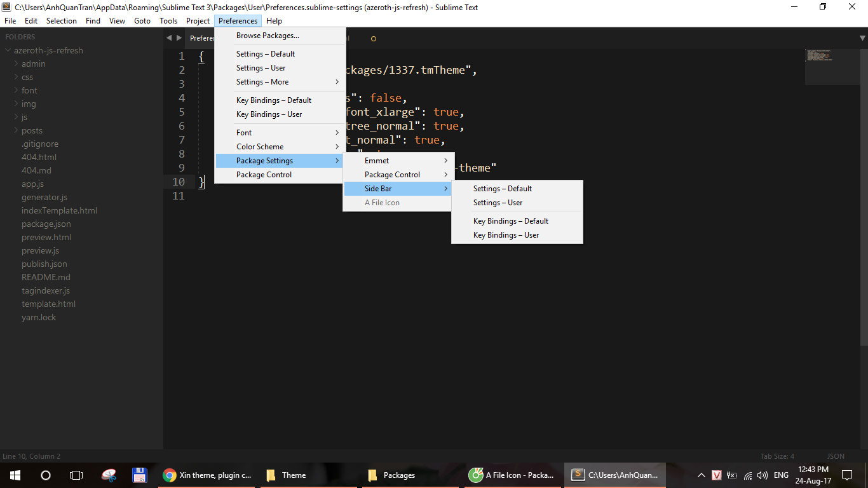Choose Browse Packages... in Preferences menu

tap(280, 36)
